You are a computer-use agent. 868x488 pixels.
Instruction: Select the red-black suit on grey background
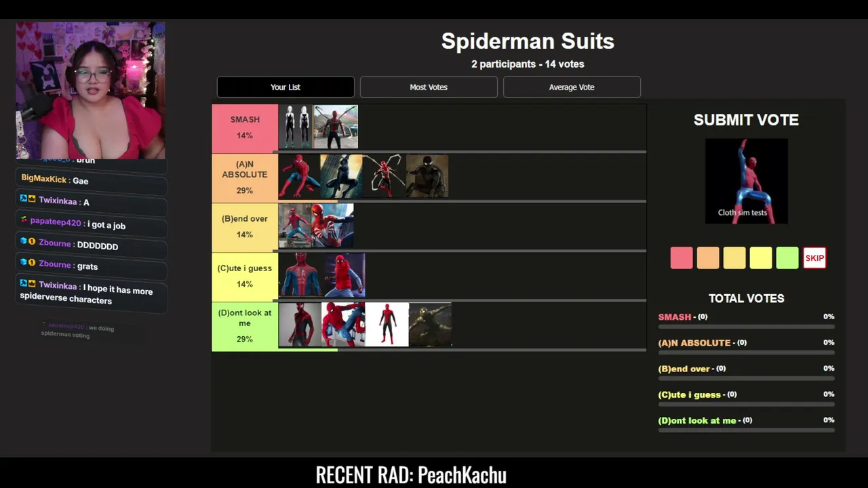point(300,325)
